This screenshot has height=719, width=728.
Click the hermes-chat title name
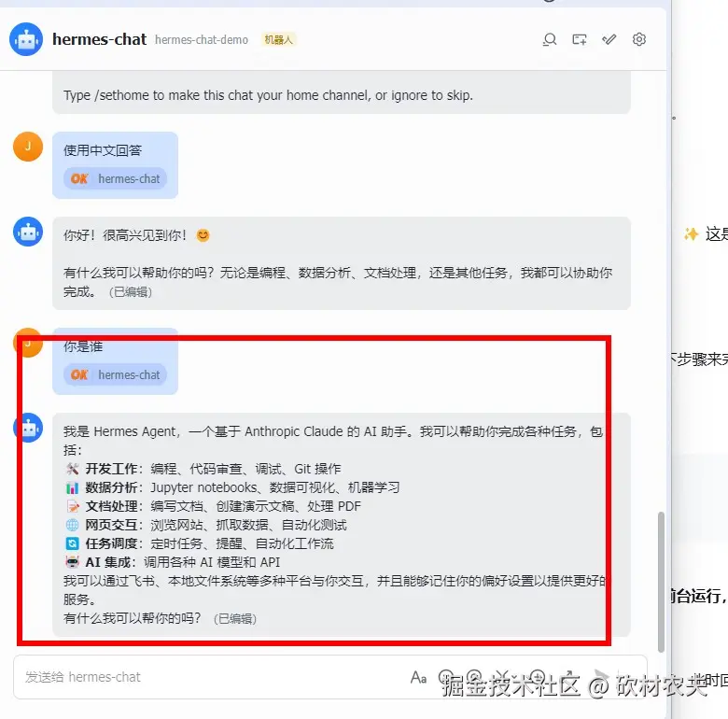click(x=99, y=39)
